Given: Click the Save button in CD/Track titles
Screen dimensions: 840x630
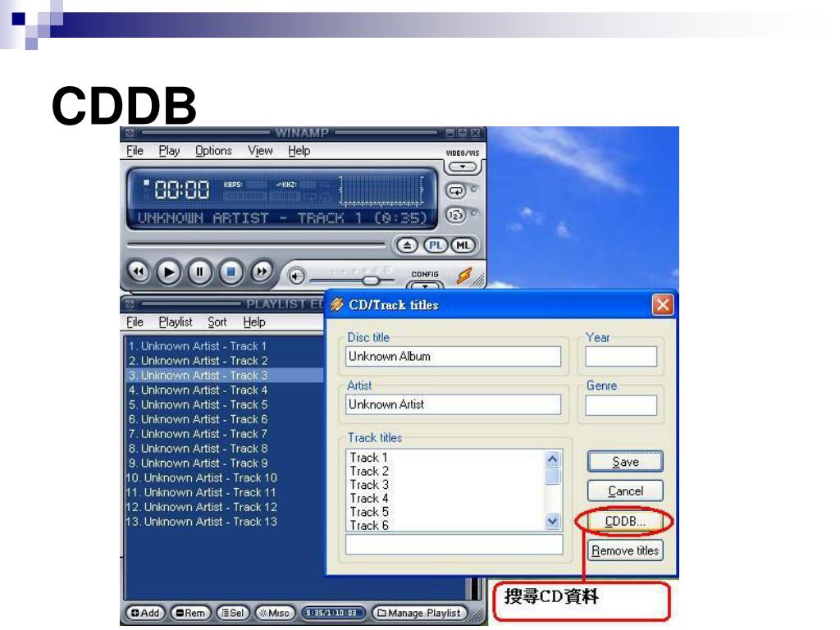Looking at the screenshot, I should click(x=625, y=462).
